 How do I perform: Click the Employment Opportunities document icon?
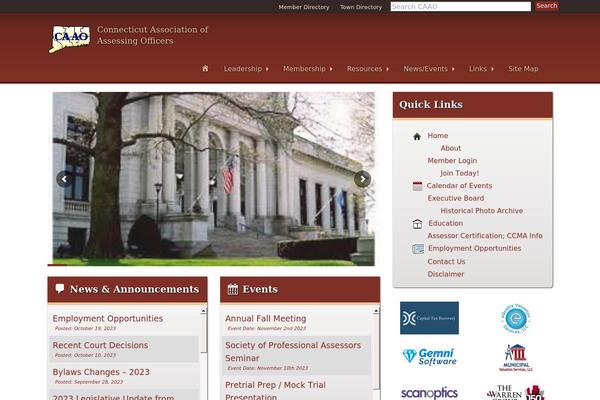click(418, 249)
